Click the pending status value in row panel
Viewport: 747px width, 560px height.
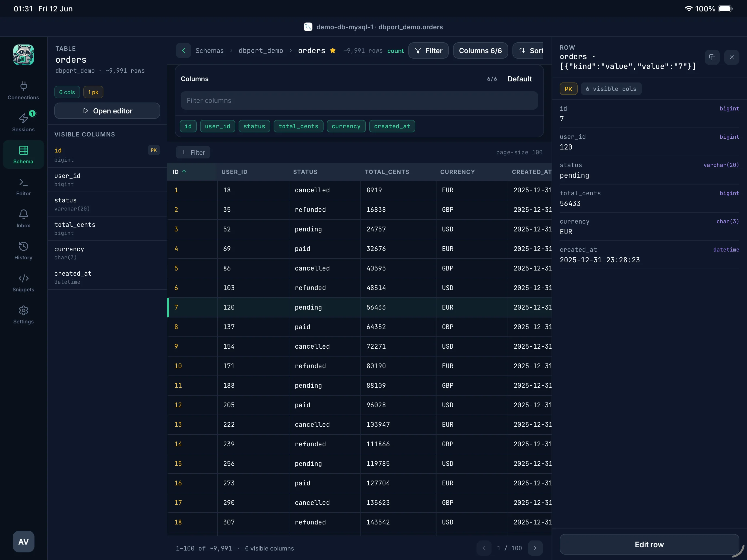coord(574,175)
